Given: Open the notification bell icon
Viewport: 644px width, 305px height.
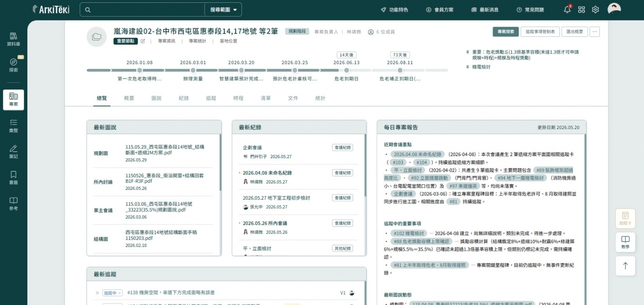Looking at the screenshot, I should tap(567, 10).
